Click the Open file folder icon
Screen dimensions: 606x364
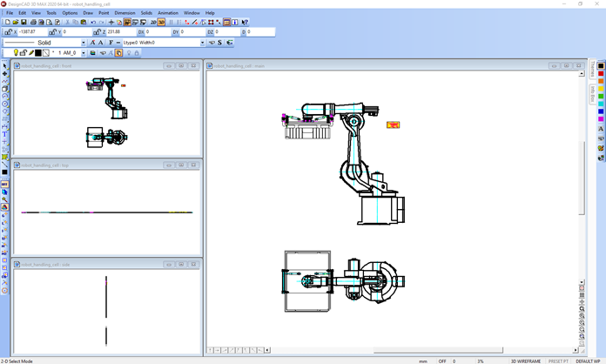(x=14, y=22)
